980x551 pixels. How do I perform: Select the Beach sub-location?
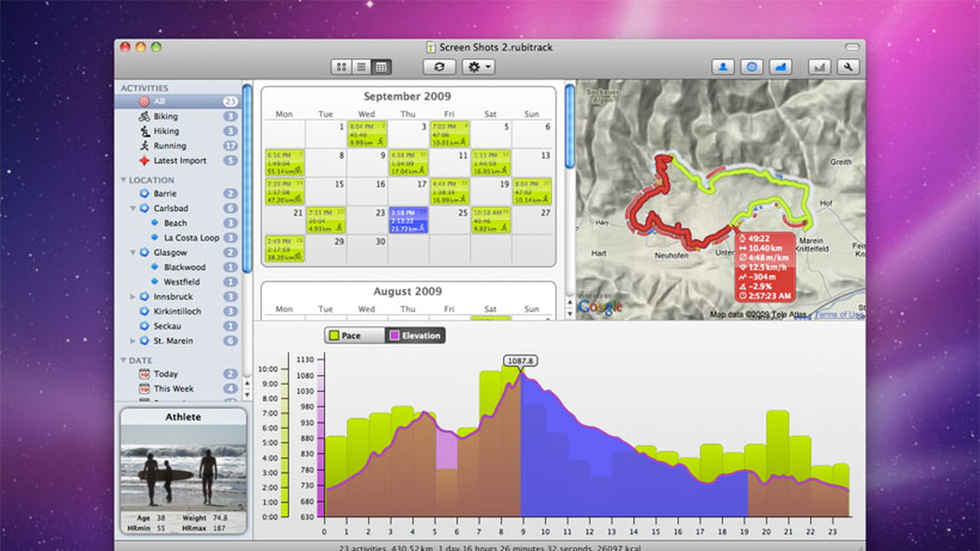pos(175,223)
